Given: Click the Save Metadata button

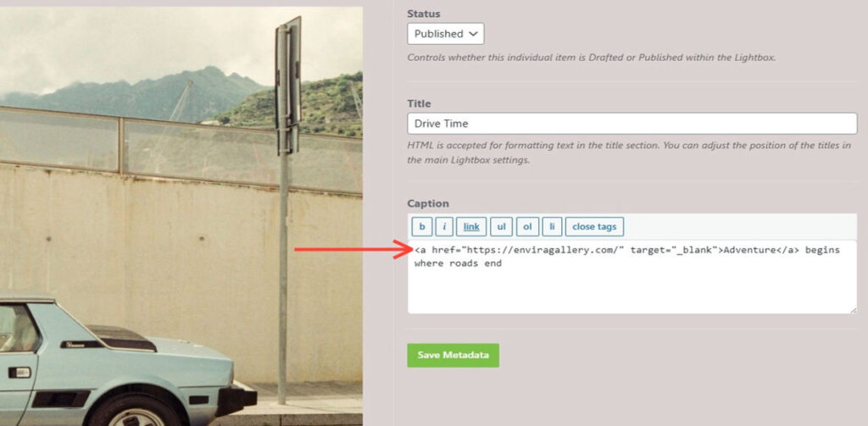Looking at the screenshot, I should click(x=453, y=355).
